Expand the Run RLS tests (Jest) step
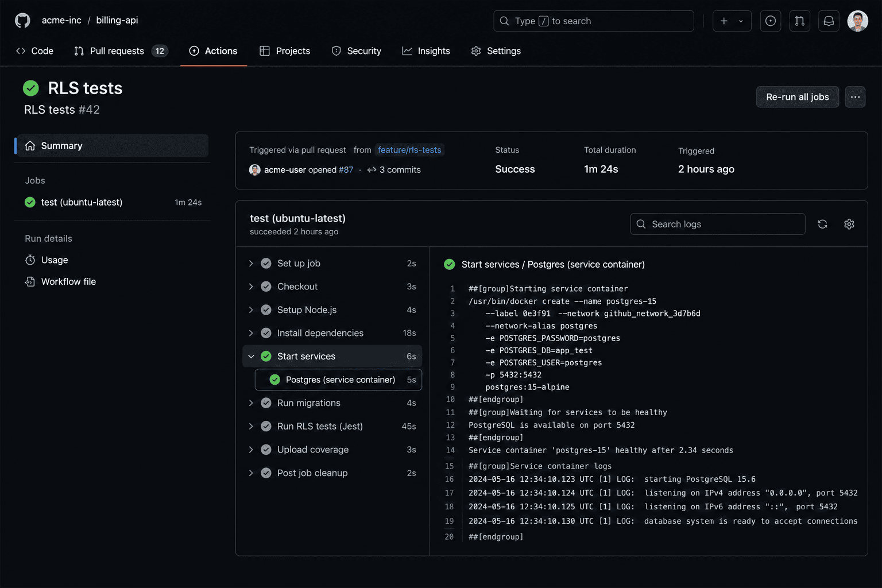The height and width of the screenshot is (588, 882). (251, 426)
